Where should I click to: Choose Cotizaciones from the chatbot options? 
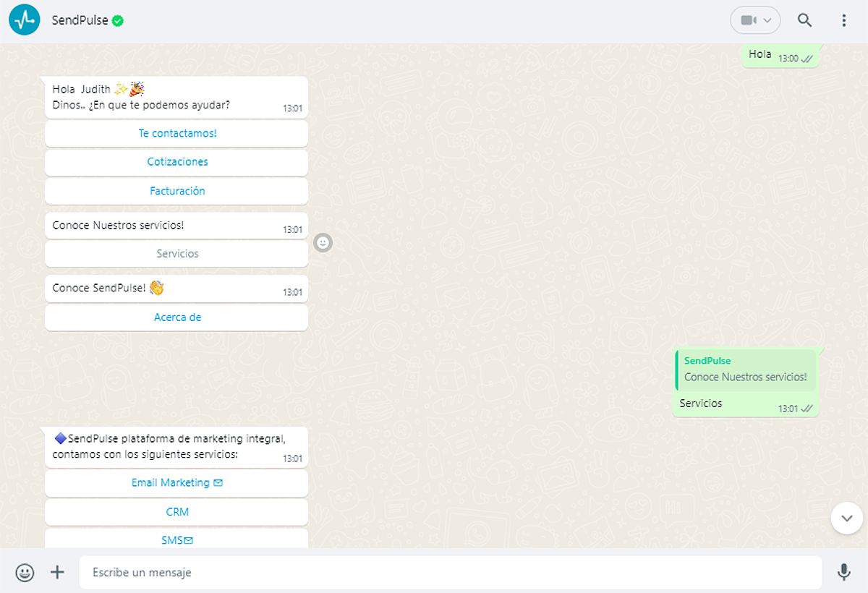[176, 162]
